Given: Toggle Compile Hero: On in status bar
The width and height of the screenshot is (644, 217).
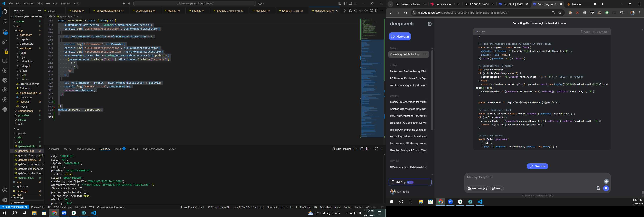Looking at the screenshot, I should tap(219, 207).
